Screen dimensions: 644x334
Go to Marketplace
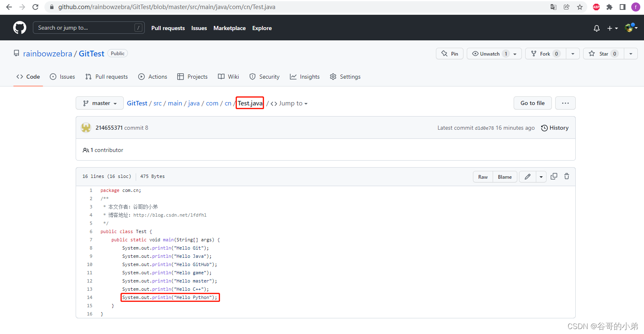click(229, 28)
